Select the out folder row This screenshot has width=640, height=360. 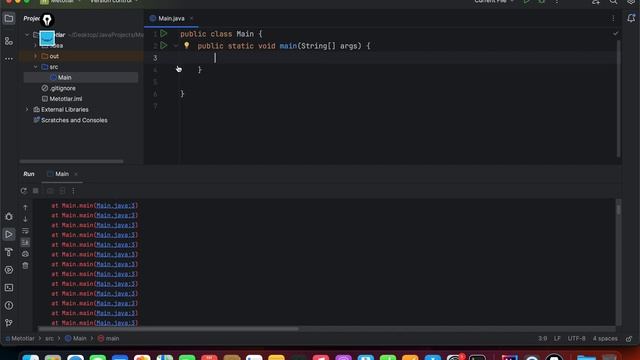(x=80, y=56)
